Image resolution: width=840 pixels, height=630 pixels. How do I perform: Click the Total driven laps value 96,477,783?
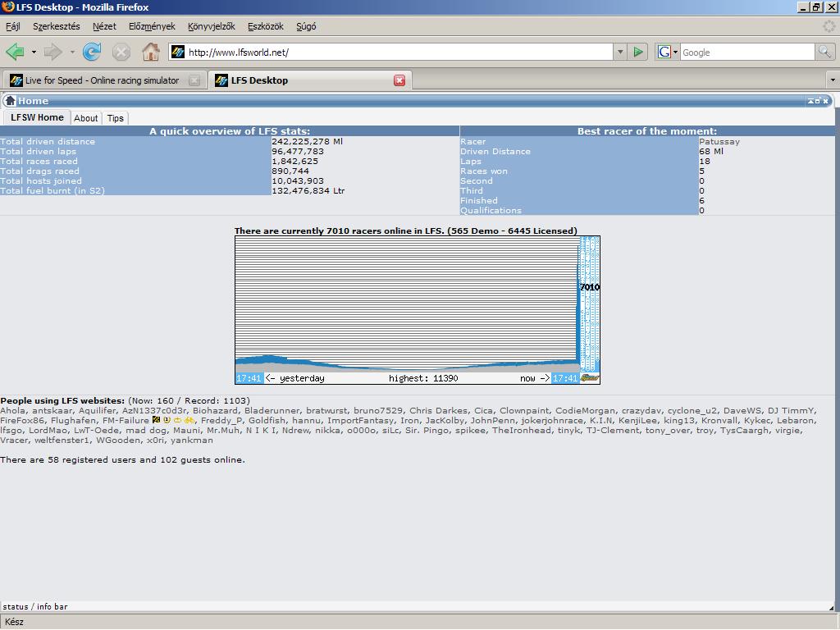tap(297, 151)
